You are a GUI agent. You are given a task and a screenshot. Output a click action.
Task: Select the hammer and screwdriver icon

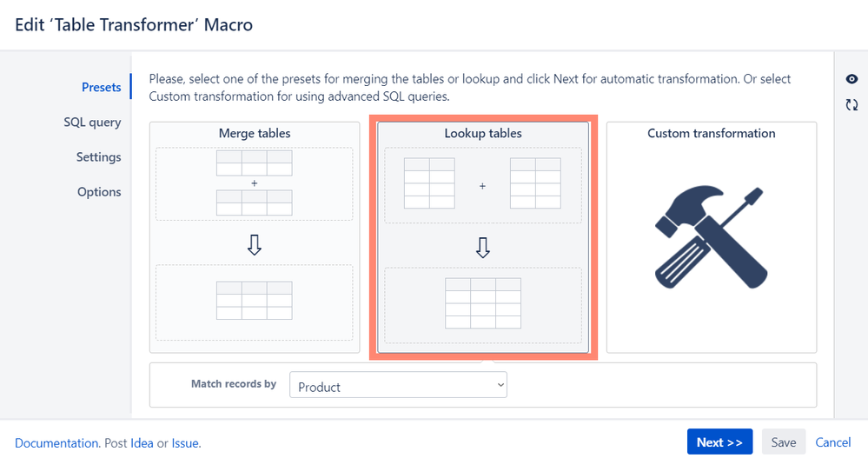point(712,237)
